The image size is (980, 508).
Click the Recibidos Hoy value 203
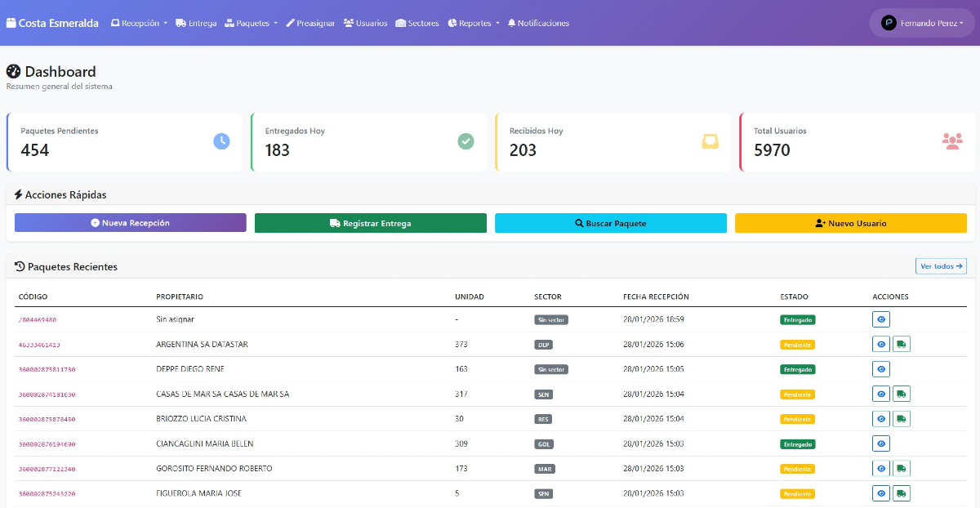(x=523, y=150)
